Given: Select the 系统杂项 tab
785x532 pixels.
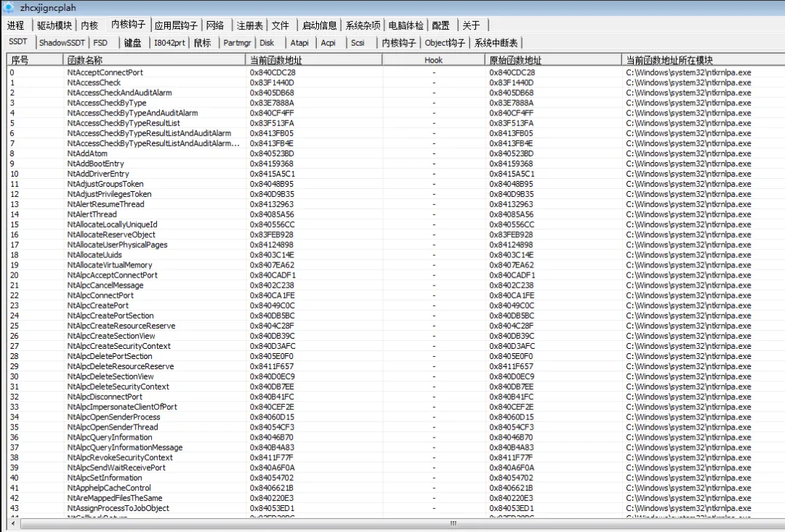Looking at the screenshot, I should [x=363, y=25].
